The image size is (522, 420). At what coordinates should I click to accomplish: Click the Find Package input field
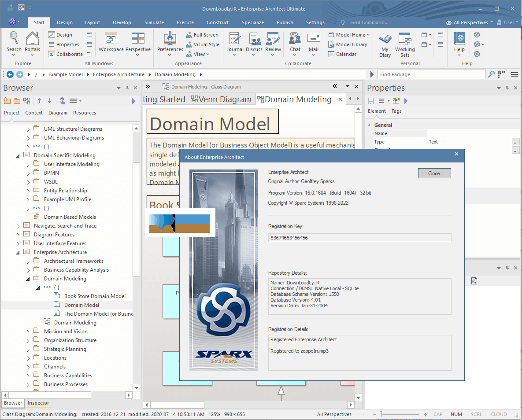(x=432, y=74)
